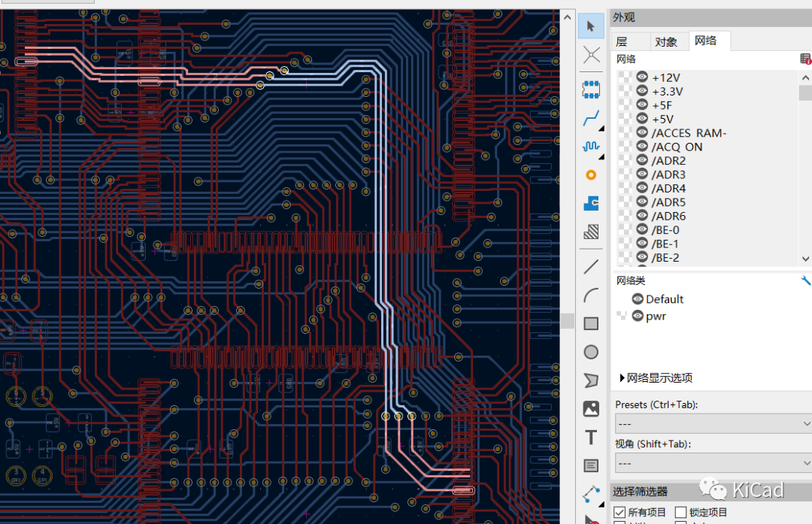Switch to the 层 tab
The height and width of the screenshot is (524, 812).
631,41
